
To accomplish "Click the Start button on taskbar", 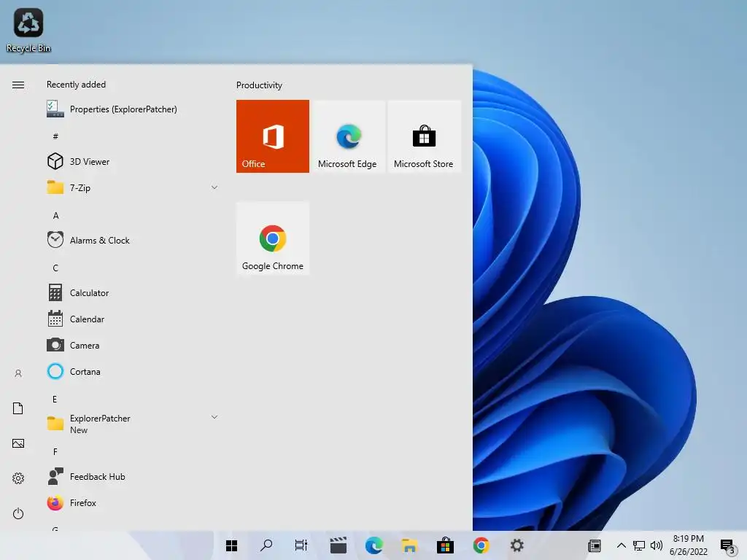I will tap(231, 545).
